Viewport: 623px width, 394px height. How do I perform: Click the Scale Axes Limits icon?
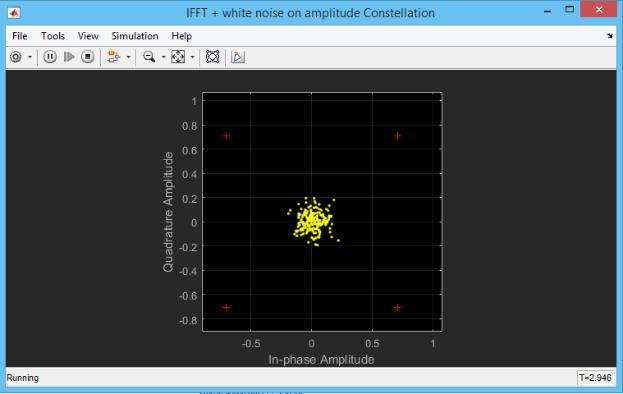click(x=178, y=57)
